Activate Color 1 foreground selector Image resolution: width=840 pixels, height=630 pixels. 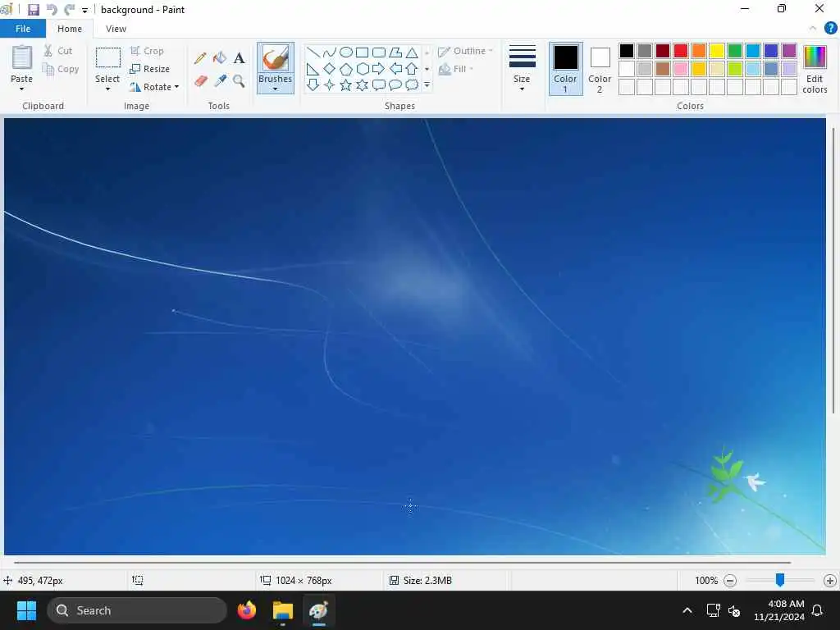coord(566,69)
